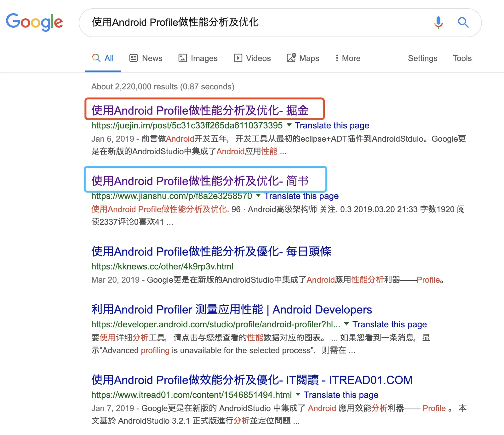Switch to the News tab
This screenshot has height=435, width=504.
point(146,58)
